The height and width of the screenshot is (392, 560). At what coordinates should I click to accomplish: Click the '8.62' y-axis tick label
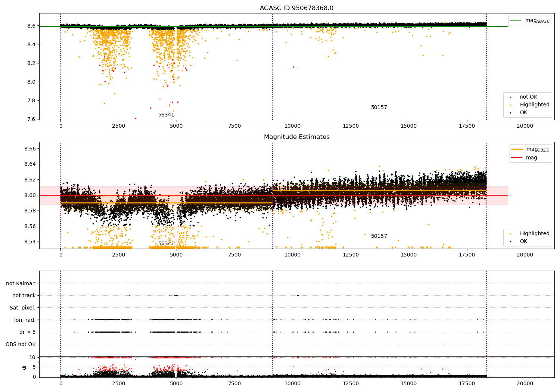[x=30, y=180]
